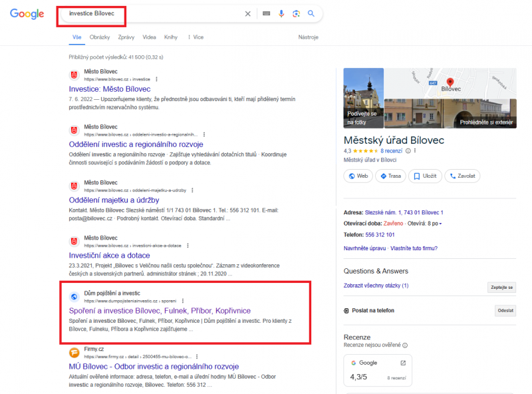Open options for oddeleni-investic result

[204, 134]
